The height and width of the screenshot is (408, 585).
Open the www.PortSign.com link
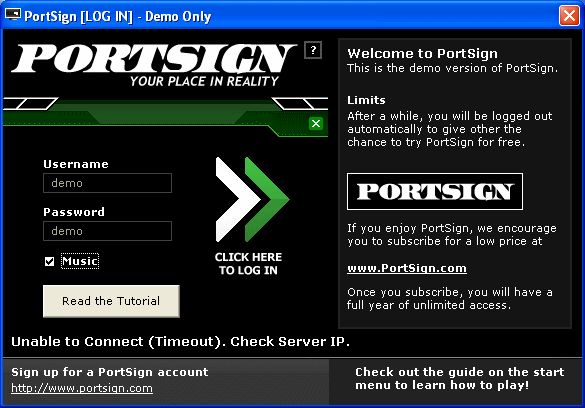(407, 269)
